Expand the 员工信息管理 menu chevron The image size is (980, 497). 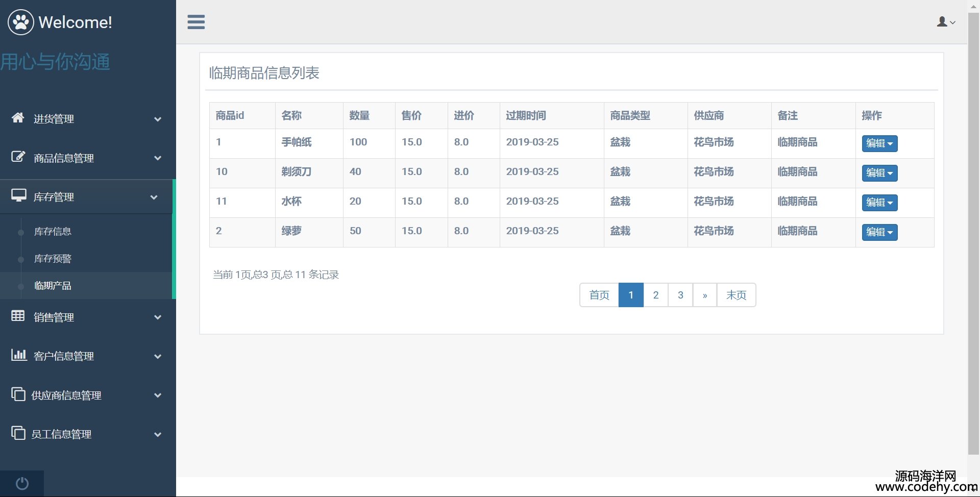(x=158, y=434)
